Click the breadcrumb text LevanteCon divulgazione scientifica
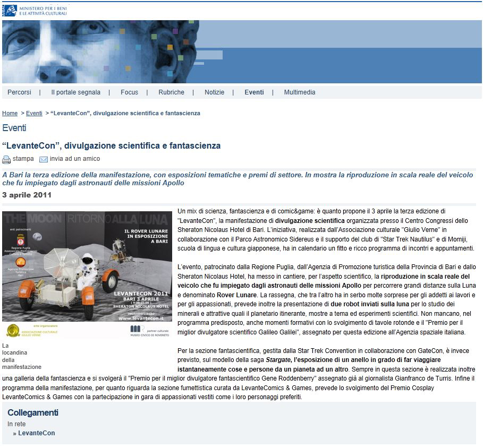 [125, 113]
